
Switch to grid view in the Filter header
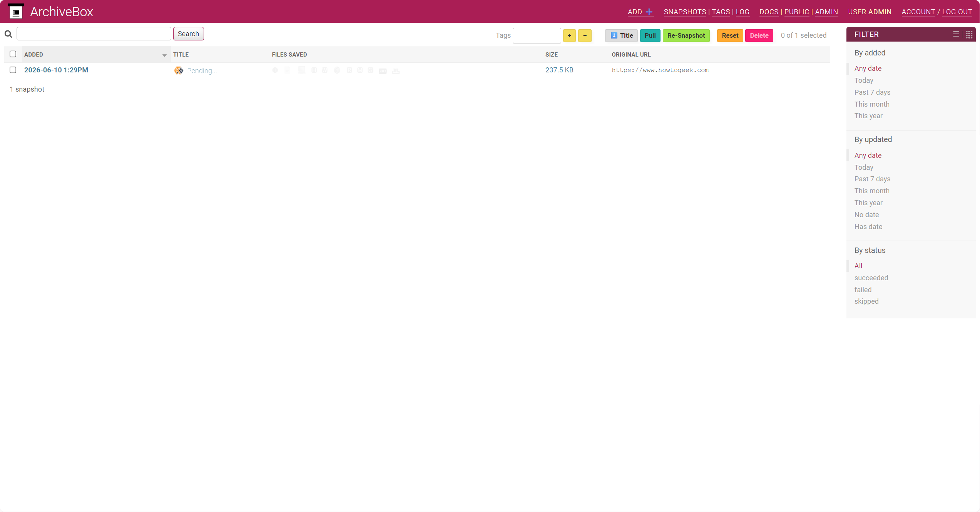[x=969, y=35]
